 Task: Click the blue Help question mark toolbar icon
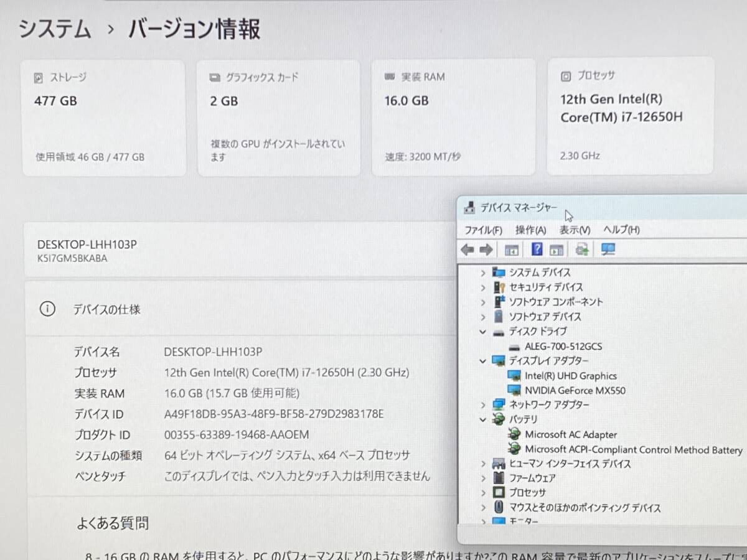point(537,250)
